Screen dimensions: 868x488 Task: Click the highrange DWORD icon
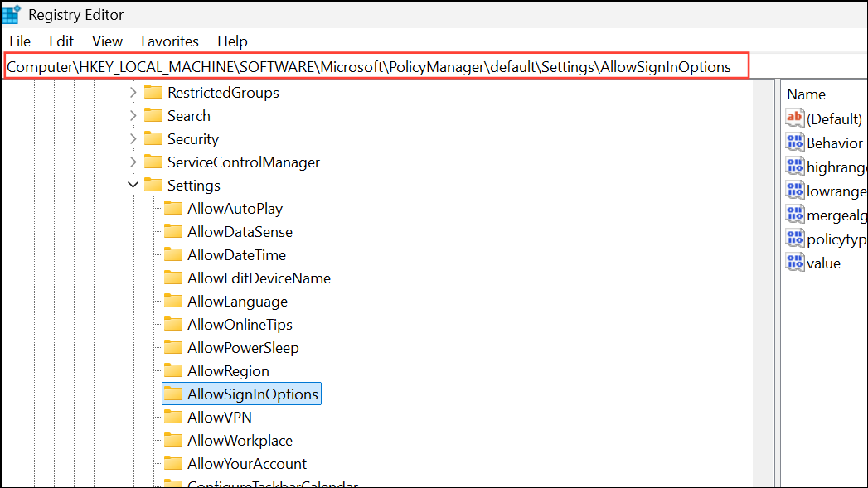[x=793, y=166]
